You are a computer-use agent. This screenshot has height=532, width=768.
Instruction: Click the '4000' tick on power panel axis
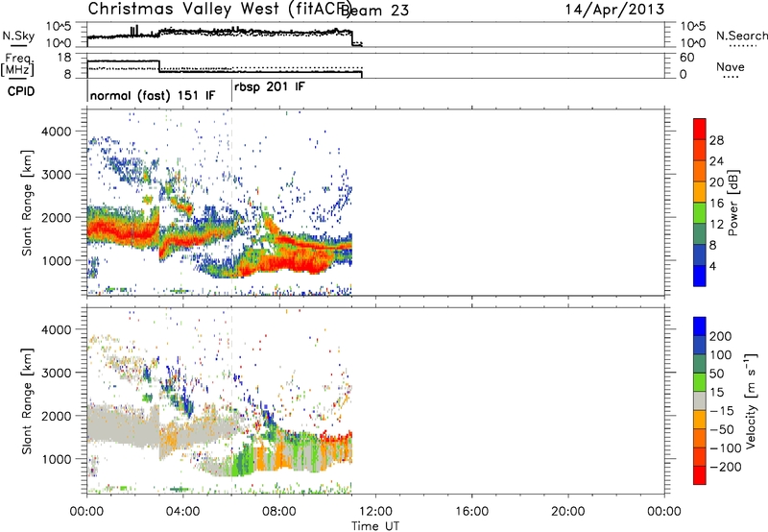point(57,132)
